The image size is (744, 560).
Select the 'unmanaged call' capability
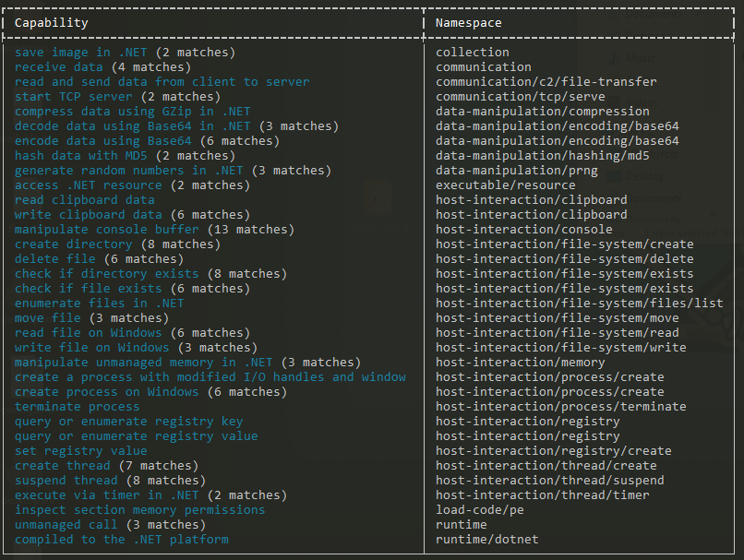click(66, 524)
